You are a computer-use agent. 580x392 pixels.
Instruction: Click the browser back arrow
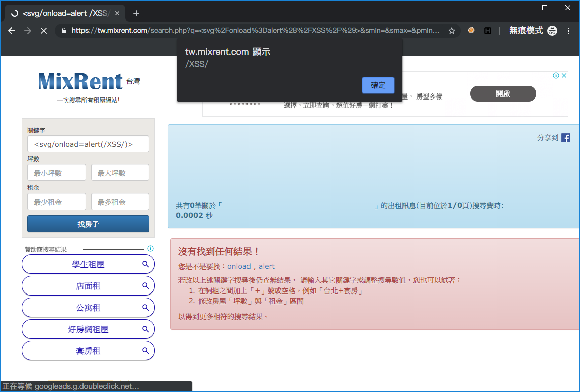12,31
